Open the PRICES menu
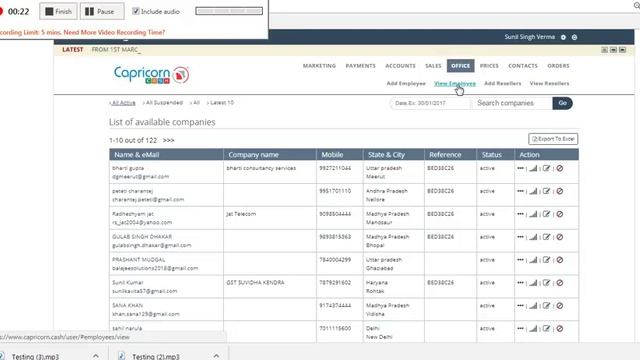640x360 pixels. pyautogui.click(x=489, y=66)
